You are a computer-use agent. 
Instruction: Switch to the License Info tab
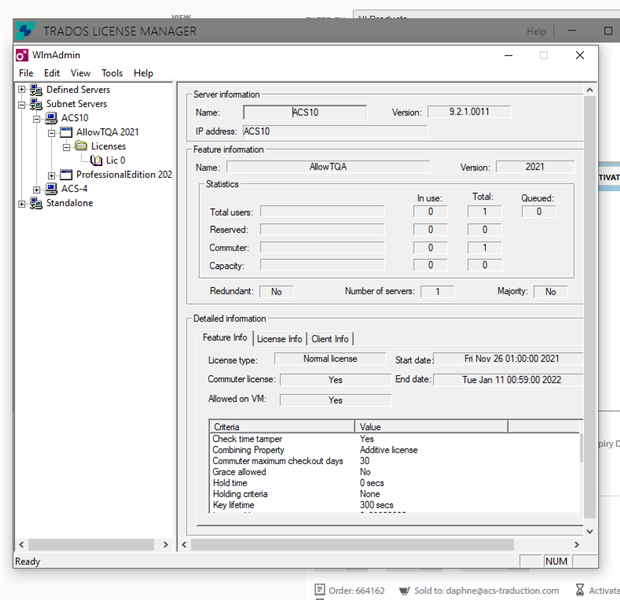[279, 339]
